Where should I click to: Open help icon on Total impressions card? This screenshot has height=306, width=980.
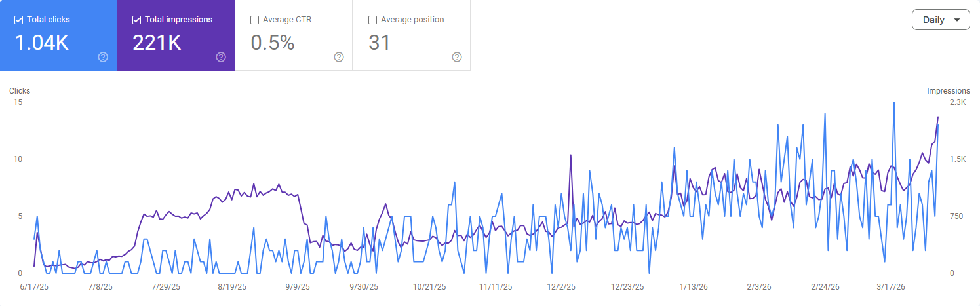[221, 57]
